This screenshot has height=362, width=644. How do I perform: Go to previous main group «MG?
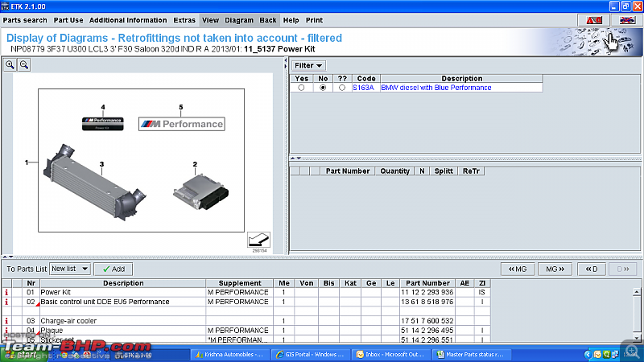click(x=518, y=269)
